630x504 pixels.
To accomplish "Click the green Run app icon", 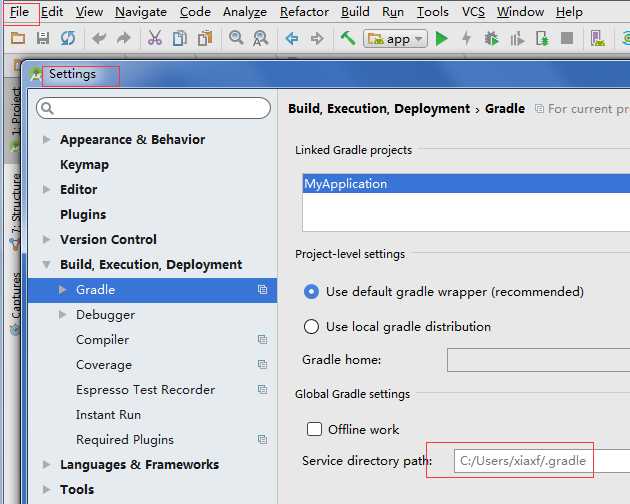I will click(x=442, y=39).
